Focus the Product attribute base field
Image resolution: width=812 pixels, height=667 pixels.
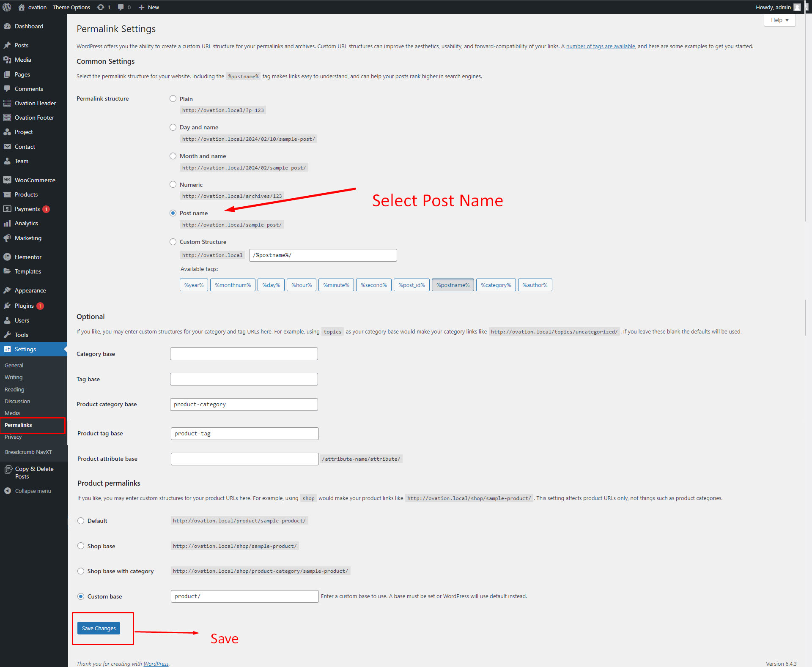(x=245, y=459)
